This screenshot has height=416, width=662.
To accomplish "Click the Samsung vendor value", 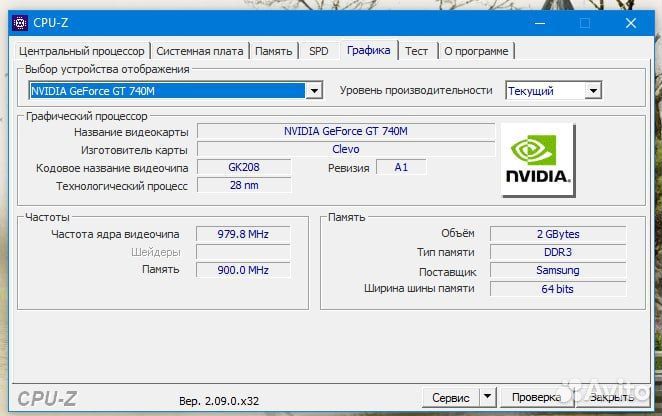I will pyautogui.click(x=558, y=270).
